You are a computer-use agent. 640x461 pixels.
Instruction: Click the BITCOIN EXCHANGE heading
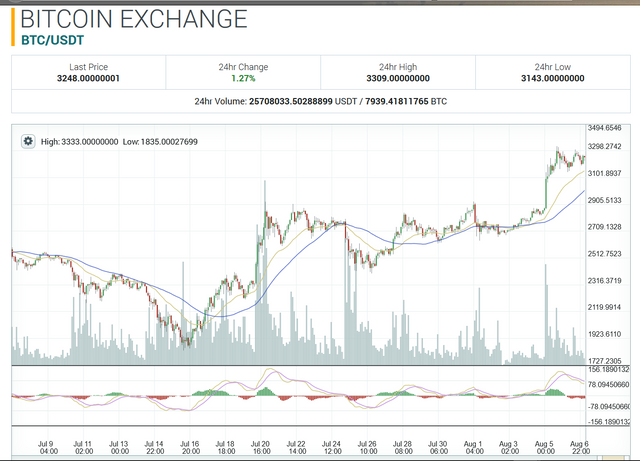pyautogui.click(x=133, y=19)
